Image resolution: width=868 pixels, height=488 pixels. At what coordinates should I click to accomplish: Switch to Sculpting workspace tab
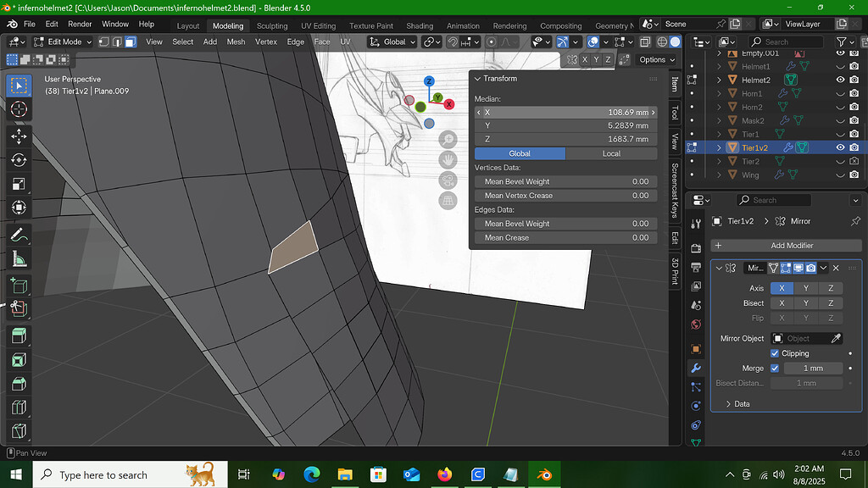pyautogui.click(x=272, y=26)
